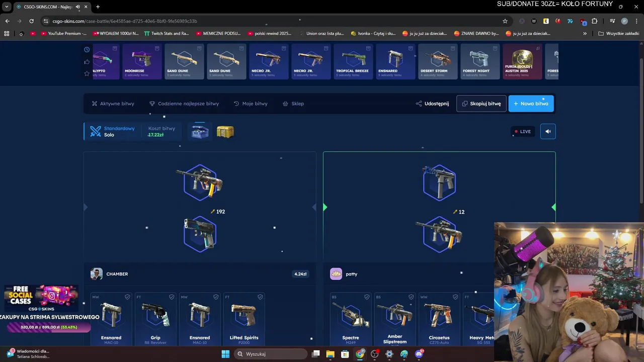The width and height of the screenshot is (644, 362).
Task: Open the new tab button
Action: click(x=98, y=7)
